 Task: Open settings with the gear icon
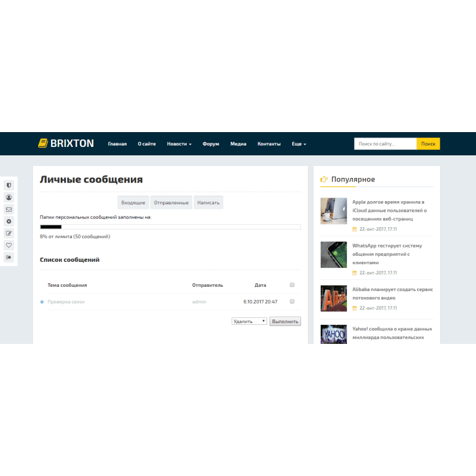coord(8,221)
